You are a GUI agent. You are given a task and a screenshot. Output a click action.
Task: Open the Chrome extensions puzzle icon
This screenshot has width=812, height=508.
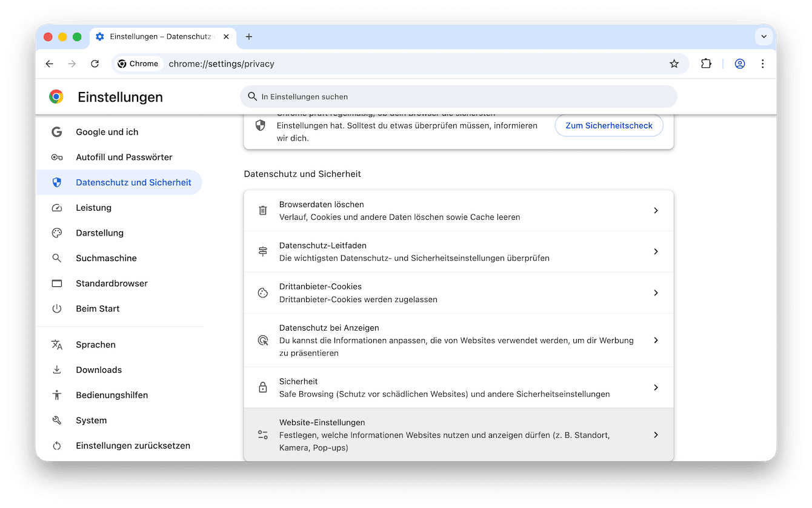(706, 64)
